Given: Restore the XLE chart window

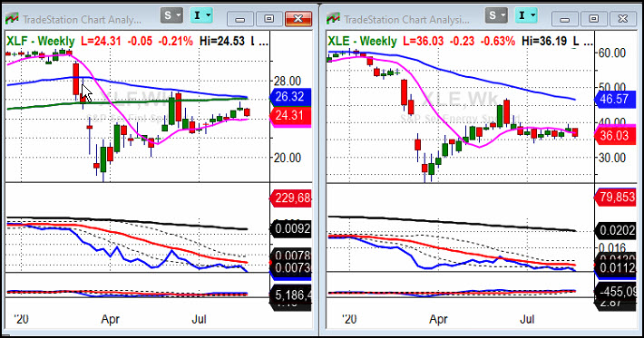Looking at the screenshot, I should point(593,19).
